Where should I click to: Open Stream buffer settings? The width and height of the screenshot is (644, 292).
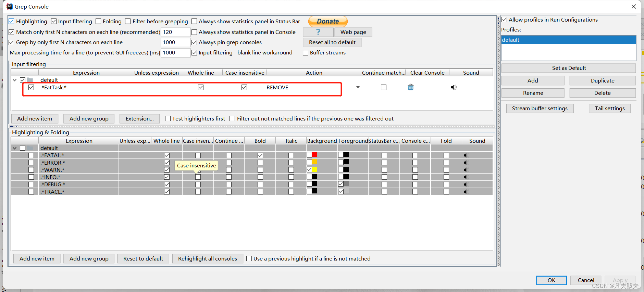click(540, 108)
